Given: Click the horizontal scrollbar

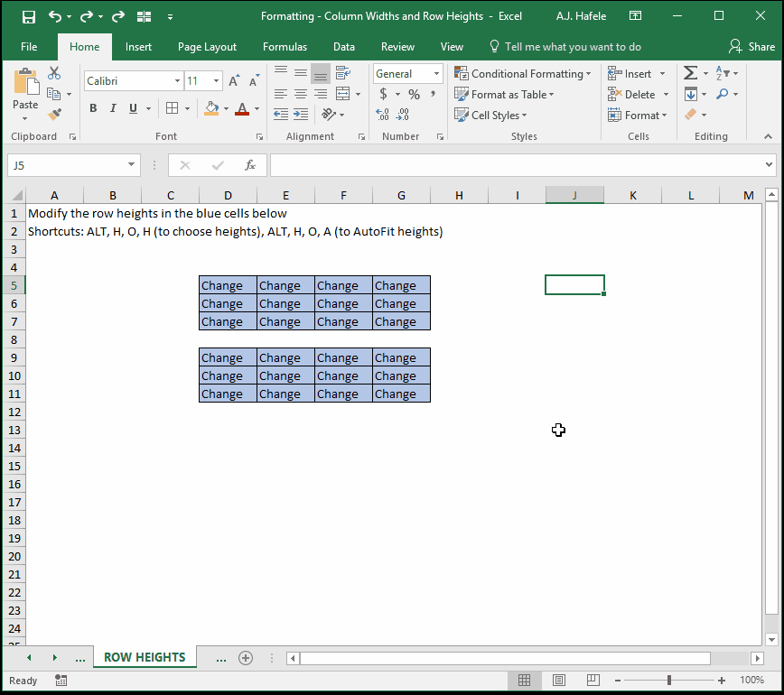Looking at the screenshot, I should point(505,658).
